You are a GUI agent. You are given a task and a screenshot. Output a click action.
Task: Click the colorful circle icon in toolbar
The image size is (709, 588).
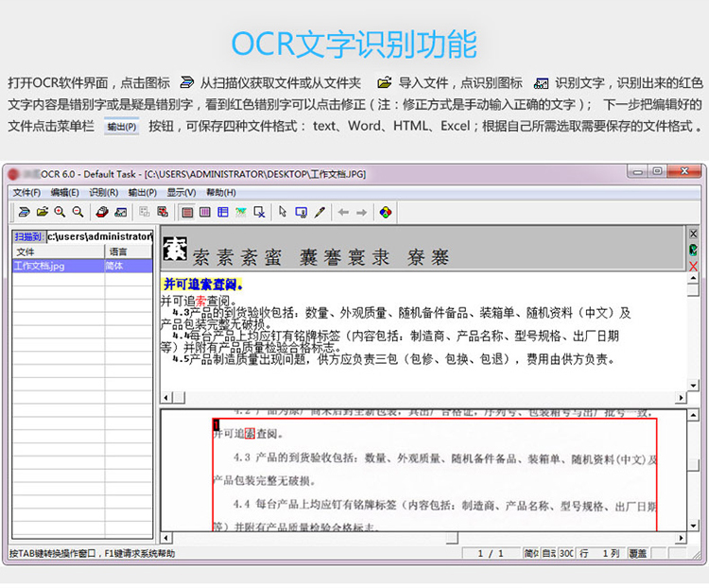point(386,212)
